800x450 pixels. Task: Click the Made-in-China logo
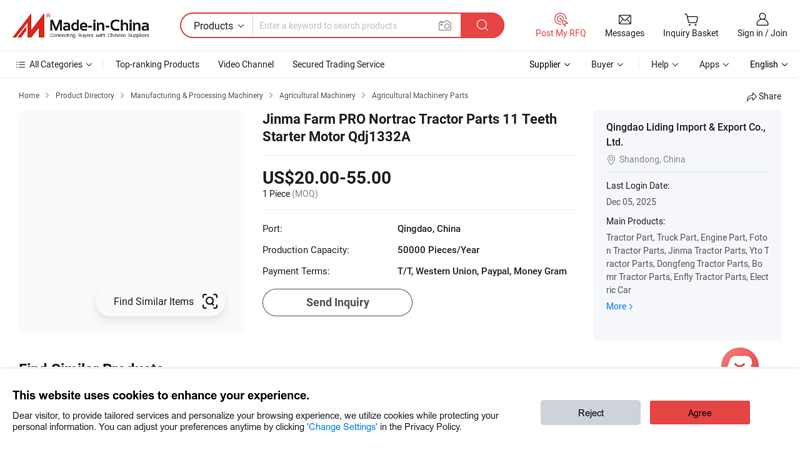[x=81, y=26]
